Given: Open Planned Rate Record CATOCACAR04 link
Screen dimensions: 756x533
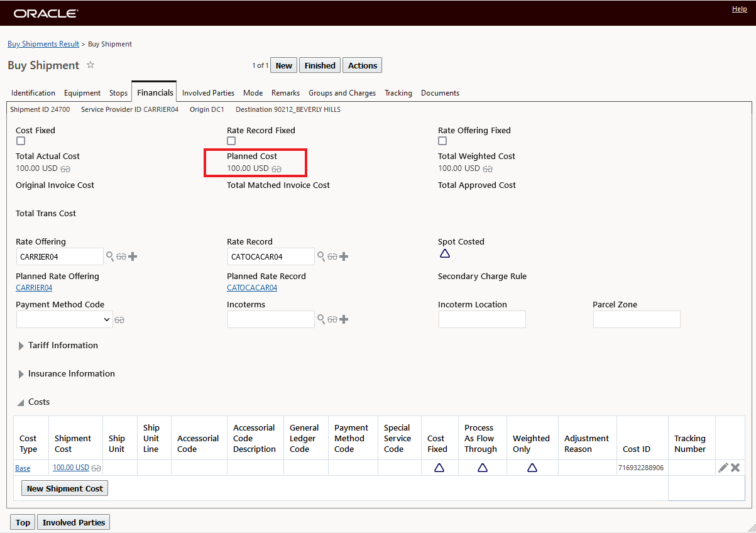Looking at the screenshot, I should pyautogui.click(x=252, y=288).
